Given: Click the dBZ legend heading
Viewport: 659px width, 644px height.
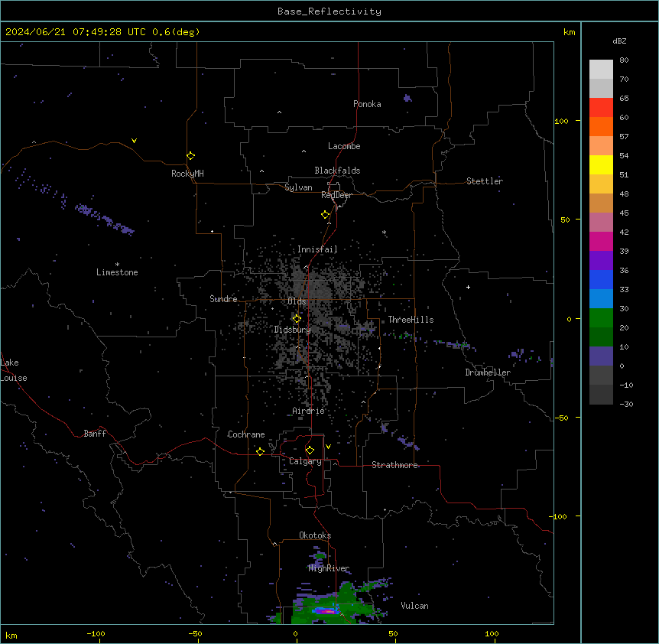Looking at the screenshot, I should coord(619,41).
